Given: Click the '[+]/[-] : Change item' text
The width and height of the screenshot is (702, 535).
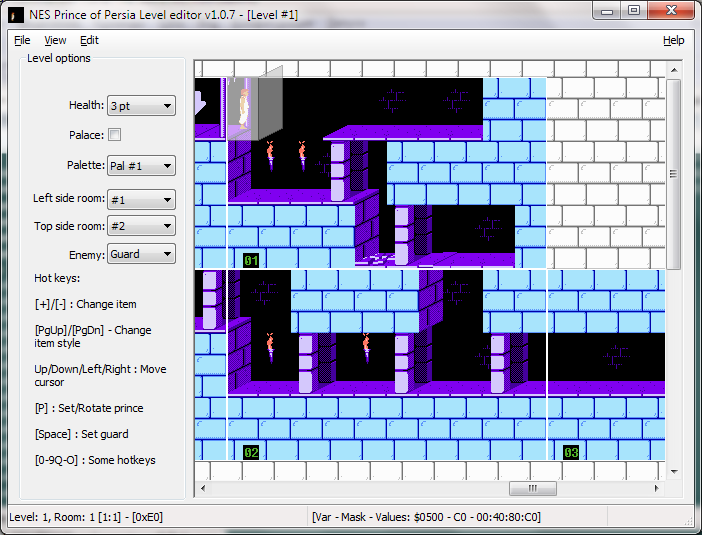Looking at the screenshot, I should tap(86, 304).
